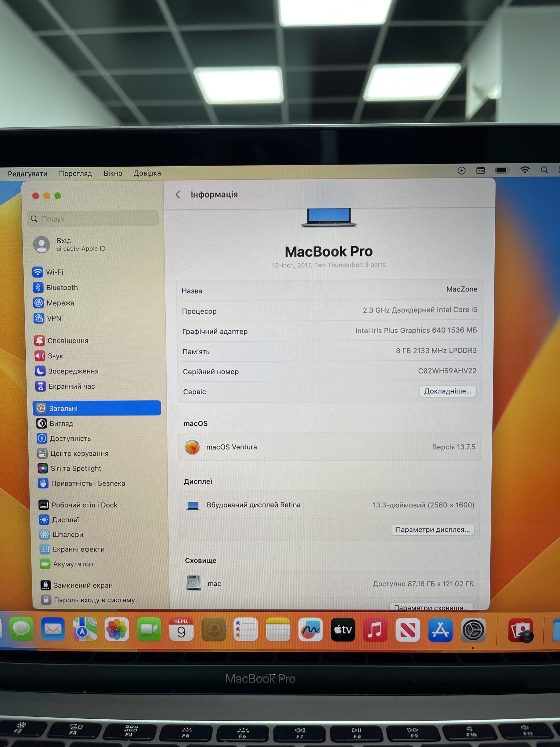This screenshot has width=560, height=747.
Task: Open Екранний час screen time settings
Action: pos(65,386)
